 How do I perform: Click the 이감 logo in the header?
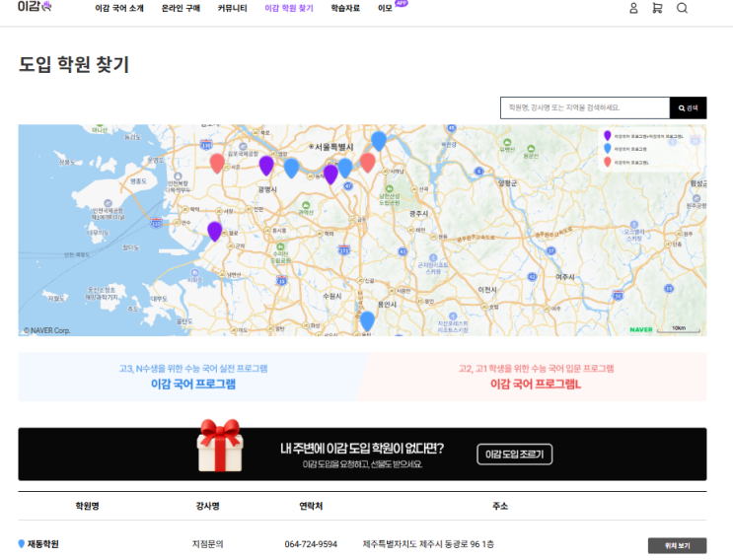point(35,7)
